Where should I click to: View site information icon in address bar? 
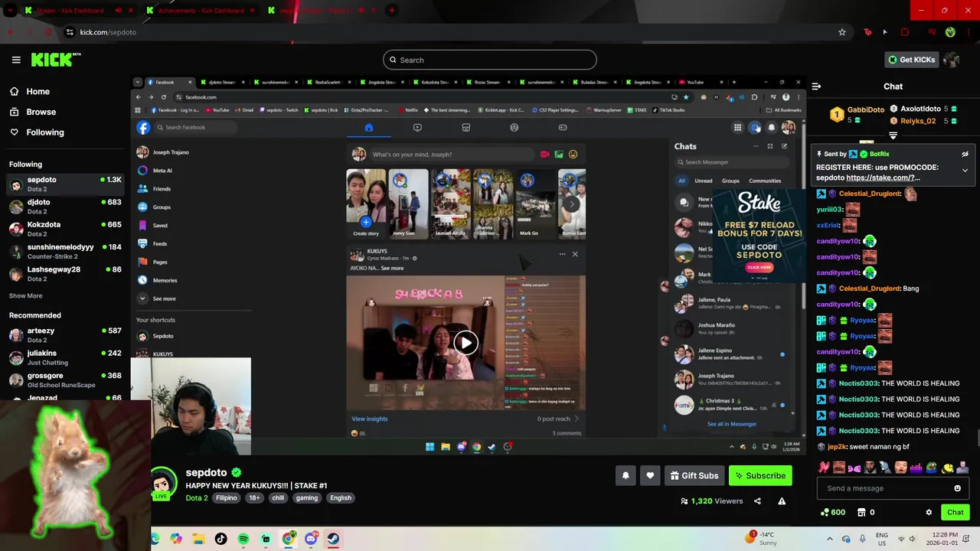[x=70, y=32]
